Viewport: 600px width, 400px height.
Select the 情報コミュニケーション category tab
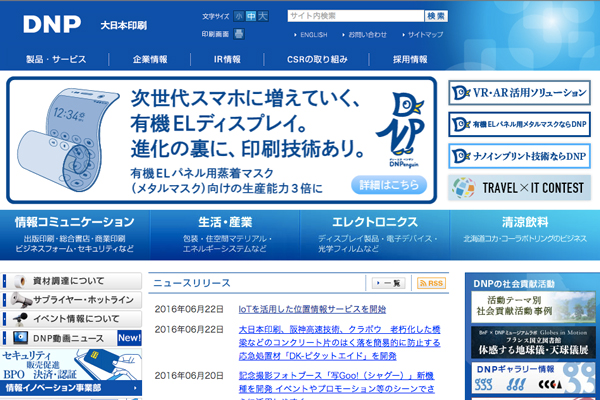(x=75, y=235)
